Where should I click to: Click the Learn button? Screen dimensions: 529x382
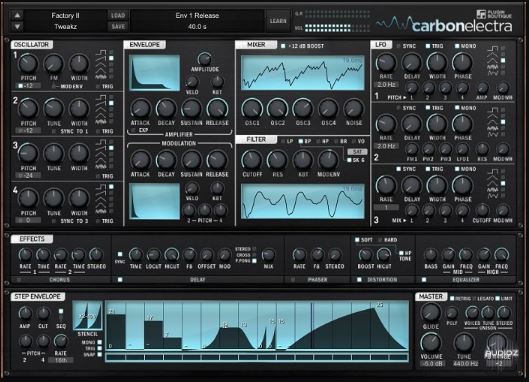point(278,21)
